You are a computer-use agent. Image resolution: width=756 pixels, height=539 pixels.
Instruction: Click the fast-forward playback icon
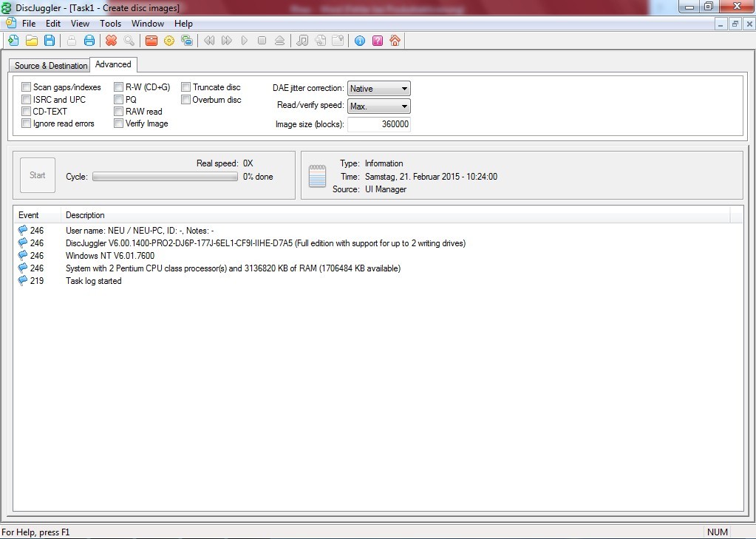coord(227,41)
